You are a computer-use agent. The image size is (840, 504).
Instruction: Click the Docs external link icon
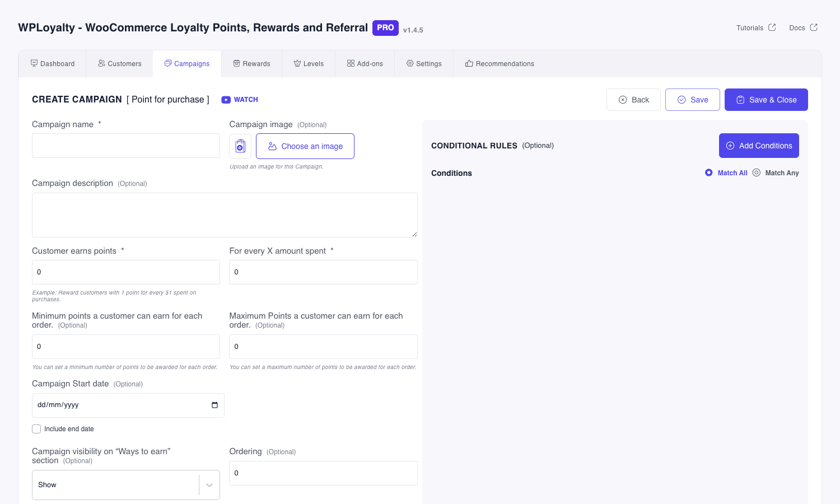pos(814,27)
